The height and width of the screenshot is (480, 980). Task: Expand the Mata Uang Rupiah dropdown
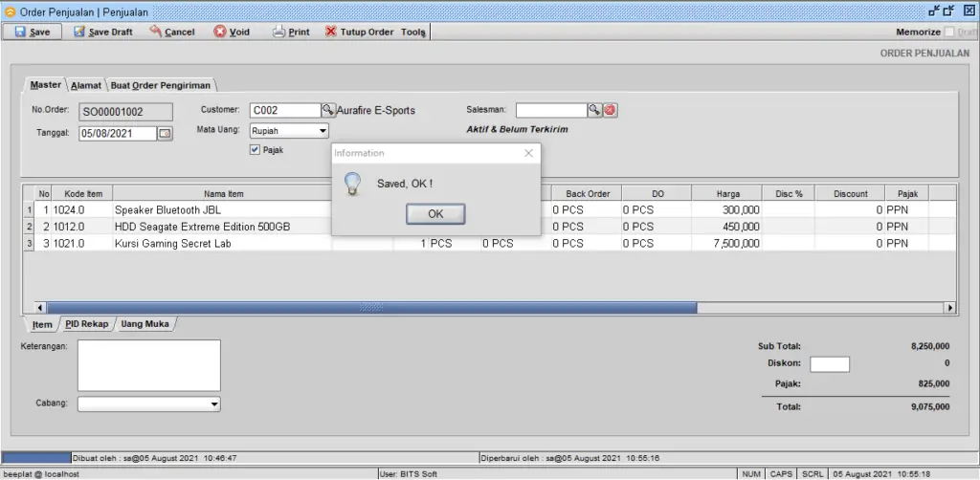point(323,130)
